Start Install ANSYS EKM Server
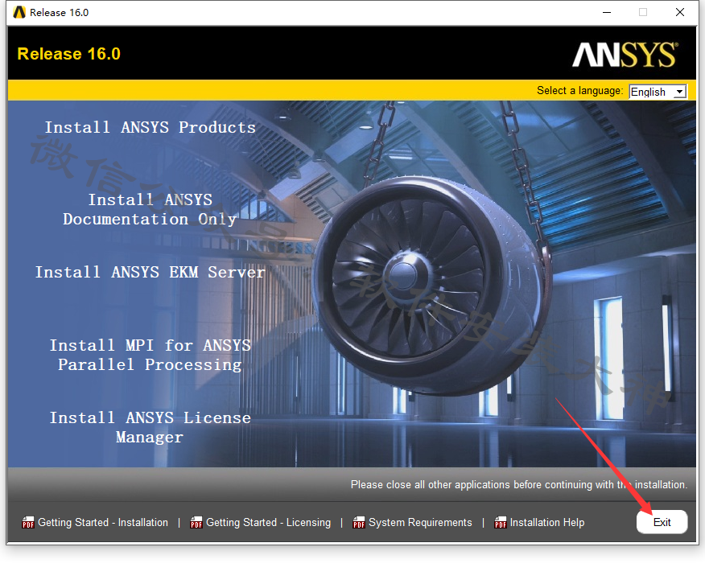 150,273
